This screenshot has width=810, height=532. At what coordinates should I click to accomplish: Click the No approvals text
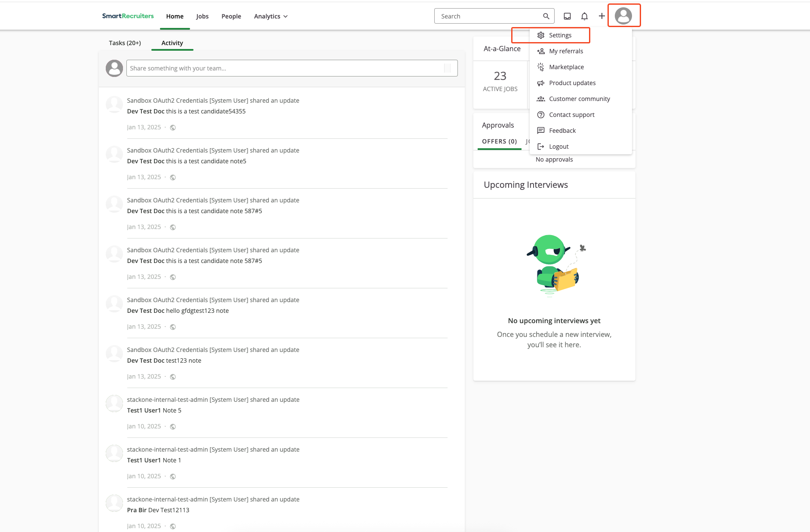(x=554, y=159)
